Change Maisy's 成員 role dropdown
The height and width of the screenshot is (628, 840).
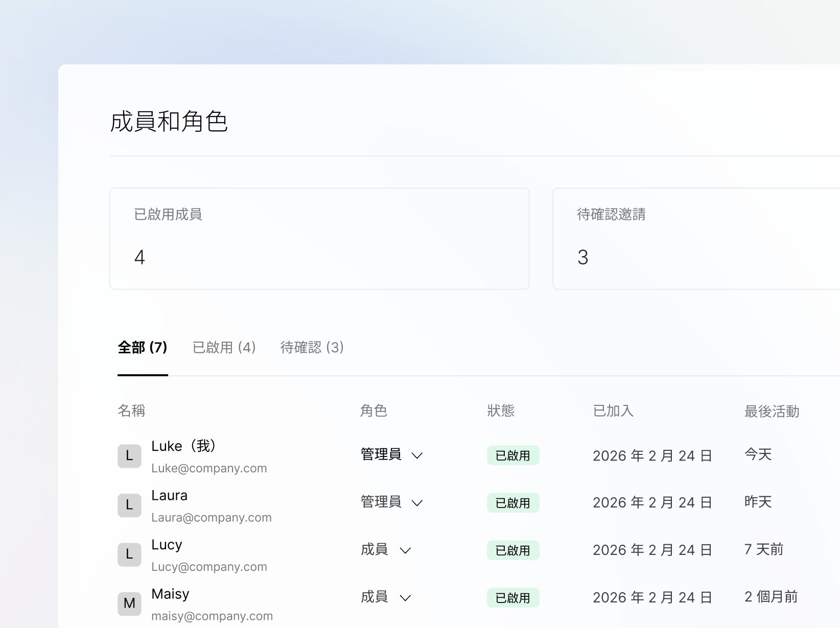[x=386, y=597]
